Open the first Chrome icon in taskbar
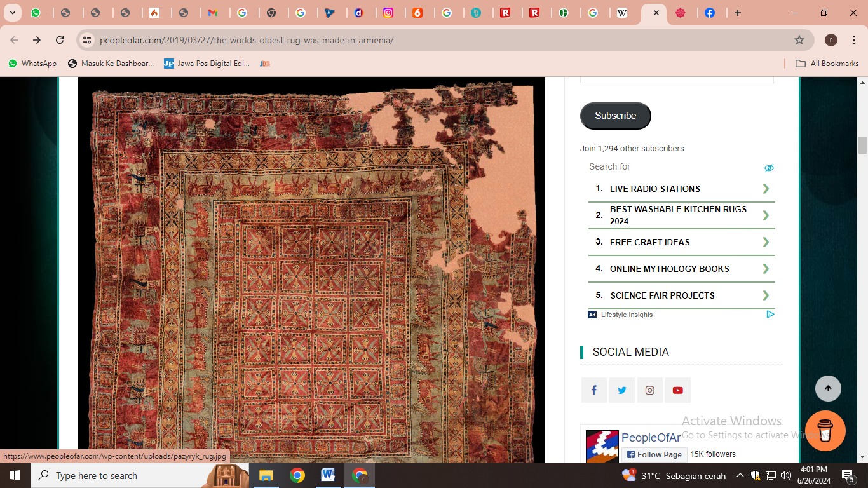This screenshot has height=488, width=868. [x=297, y=475]
